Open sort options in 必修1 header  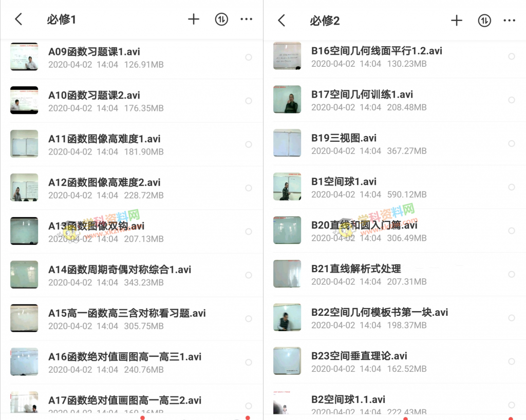[x=221, y=19]
